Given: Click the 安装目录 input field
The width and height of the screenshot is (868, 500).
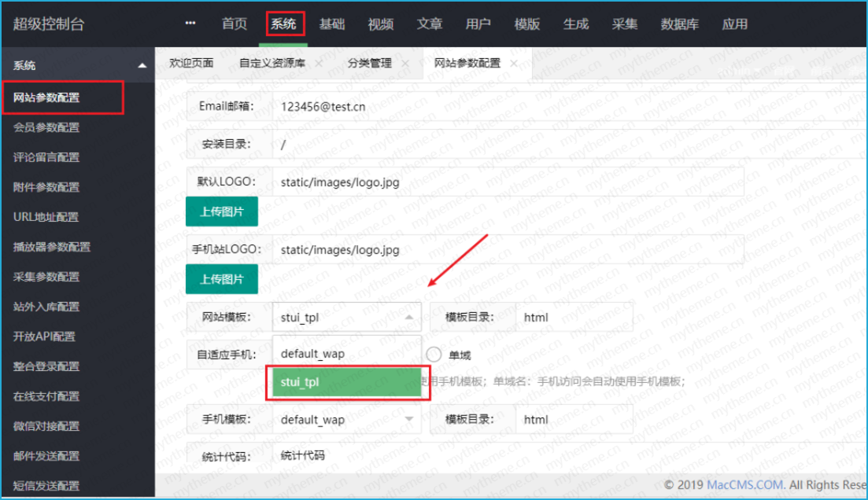Looking at the screenshot, I should 569,145.
